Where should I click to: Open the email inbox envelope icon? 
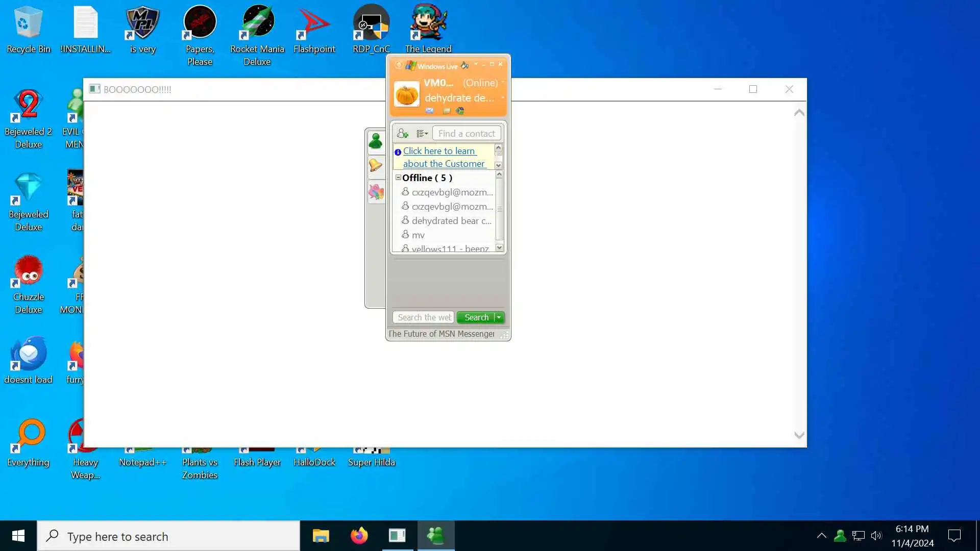(x=430, y=111)
